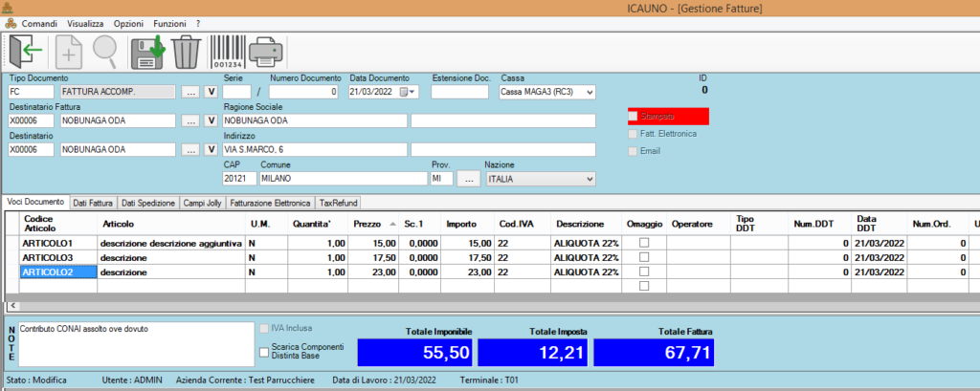
Task: Click the magnifying glass search icon
Action: click(105, 51)
